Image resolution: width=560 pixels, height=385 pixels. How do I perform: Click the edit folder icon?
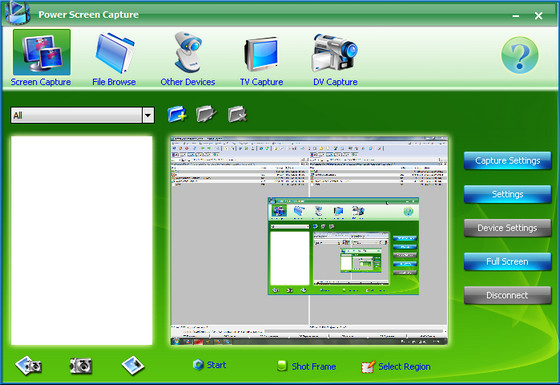pos(206,114)
